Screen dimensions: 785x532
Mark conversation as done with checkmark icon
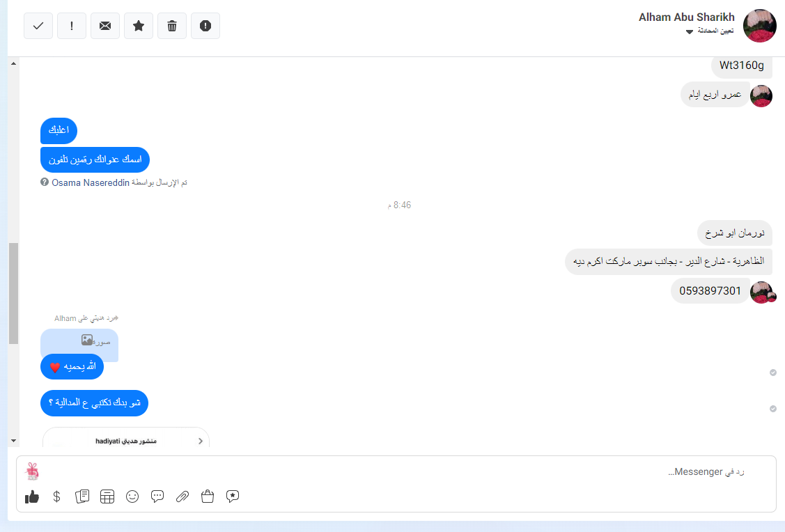(38, 26)
